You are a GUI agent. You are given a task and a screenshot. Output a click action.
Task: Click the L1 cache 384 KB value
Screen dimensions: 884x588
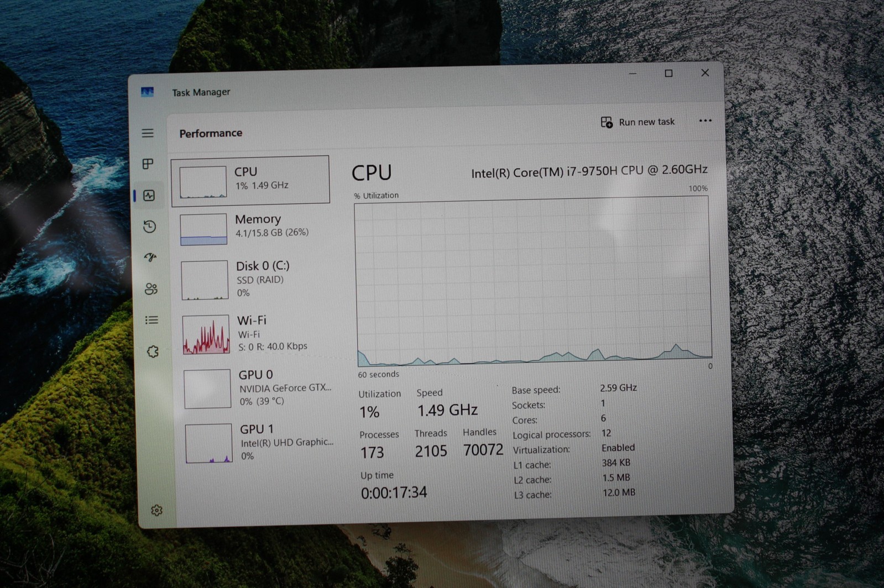pos(616,463)
